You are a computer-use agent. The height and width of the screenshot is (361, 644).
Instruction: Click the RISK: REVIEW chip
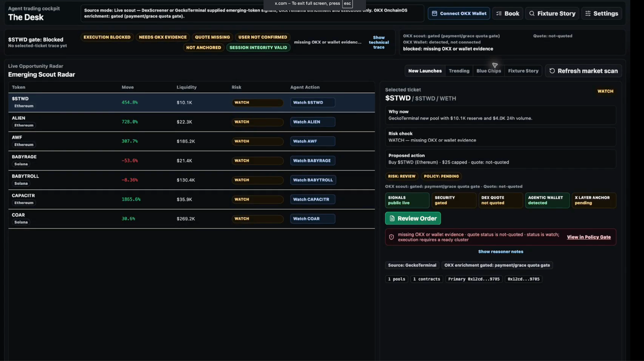click(402, 176)
